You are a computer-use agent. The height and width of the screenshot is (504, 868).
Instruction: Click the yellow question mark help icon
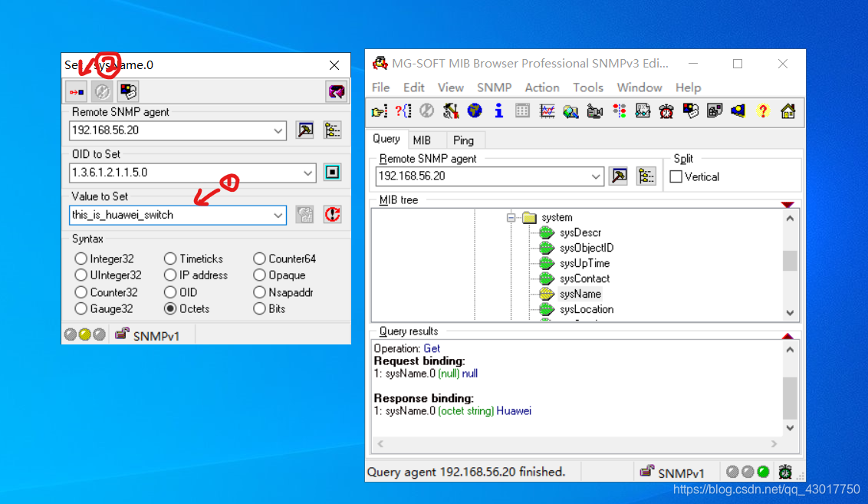(x=763, y=111)
